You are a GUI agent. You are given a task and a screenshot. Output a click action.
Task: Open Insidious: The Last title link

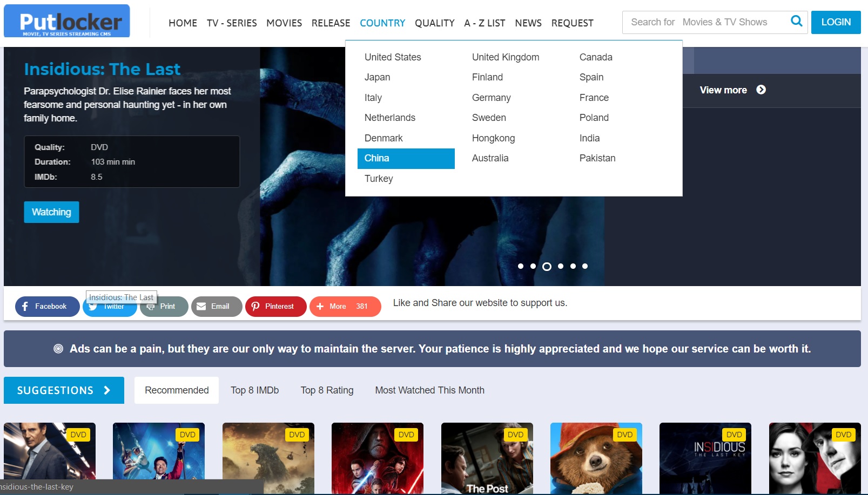102,69
